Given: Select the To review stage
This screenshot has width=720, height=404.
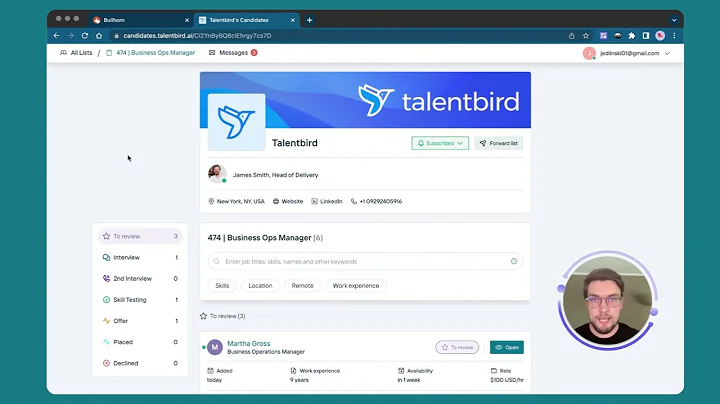Looking at the screenshot, I should 140,236.
